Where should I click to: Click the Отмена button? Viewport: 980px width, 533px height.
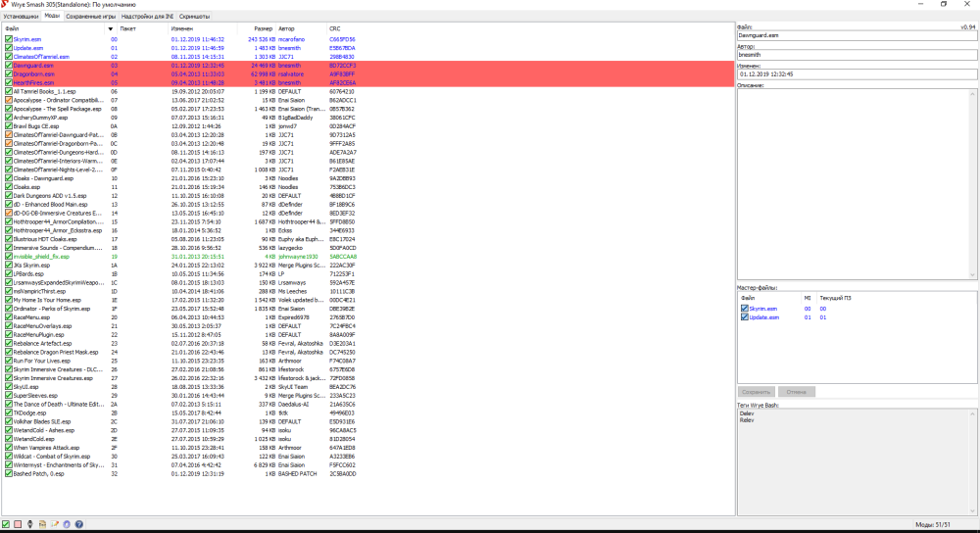pos(796,392)
